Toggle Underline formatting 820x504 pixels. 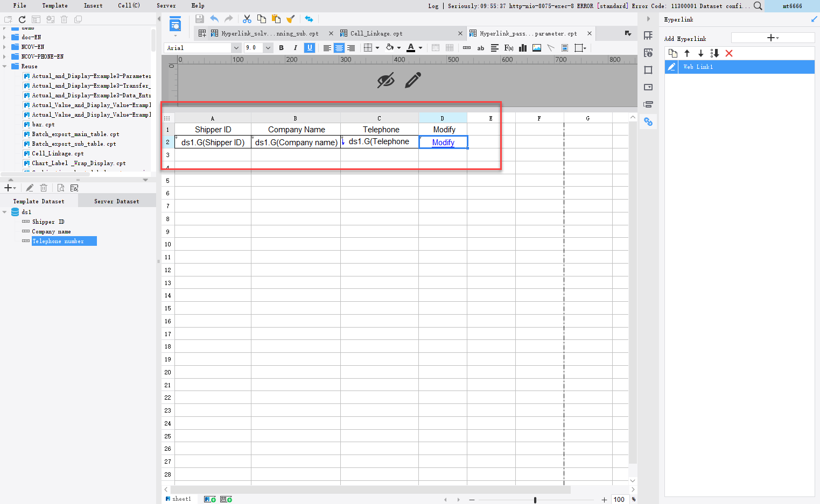pos(310,48)
